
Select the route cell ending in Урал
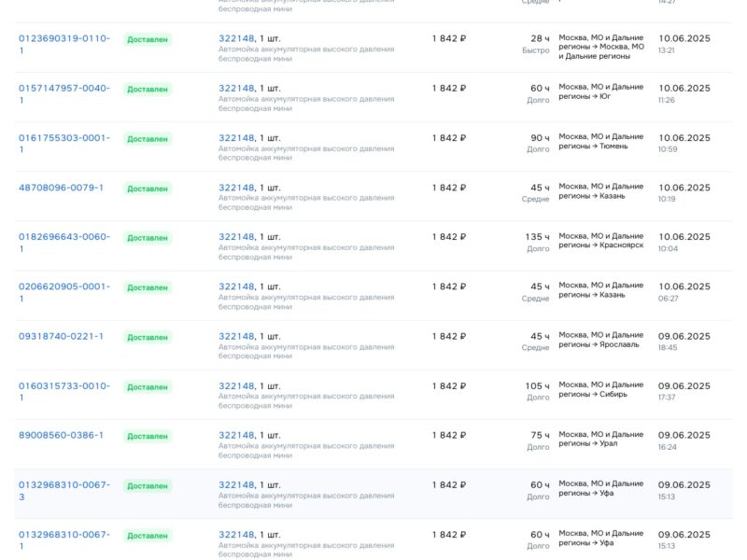coord(600,439)
